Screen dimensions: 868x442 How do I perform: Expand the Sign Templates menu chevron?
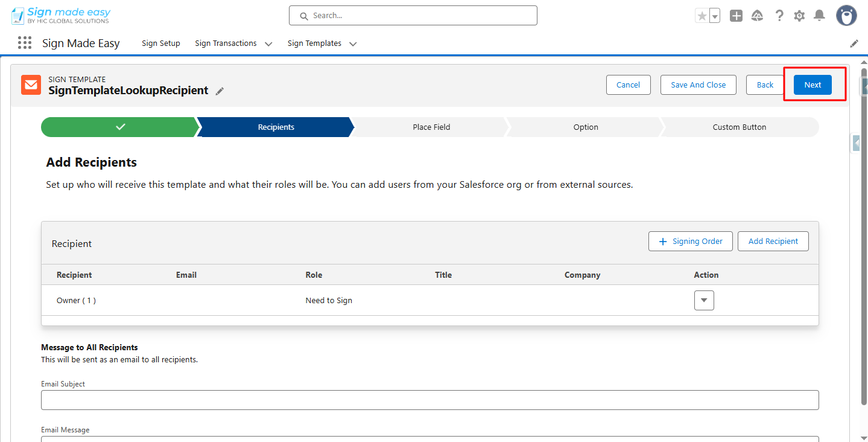coord(353,43)
